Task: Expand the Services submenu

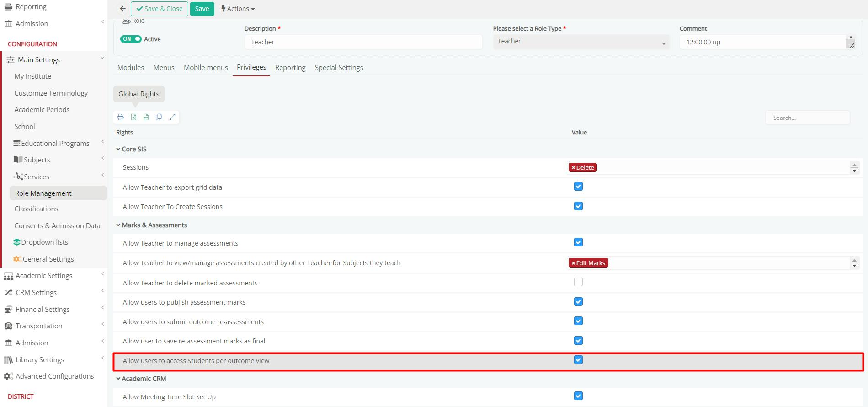Action: [x=103, y=175]
